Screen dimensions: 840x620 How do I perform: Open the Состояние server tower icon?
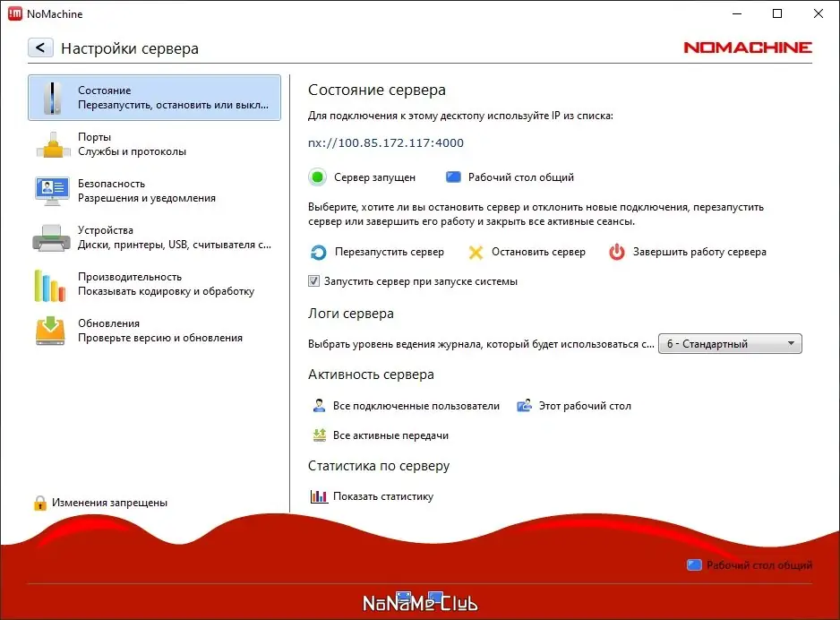pos(52,98)
